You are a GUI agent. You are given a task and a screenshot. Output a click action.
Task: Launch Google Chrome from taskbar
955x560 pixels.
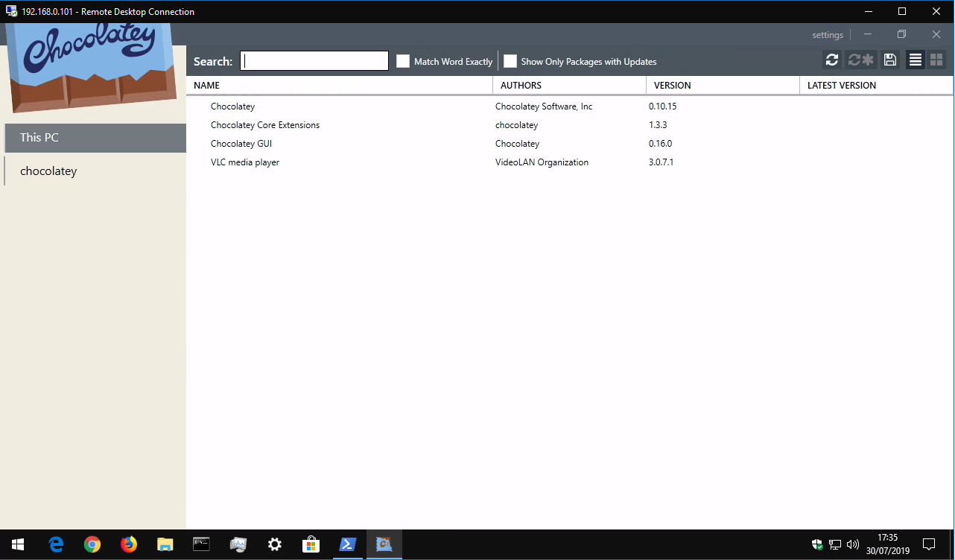(92, 544)
